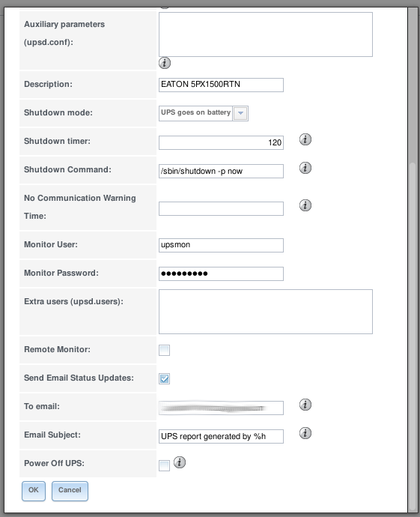This screenshot has width=420, height=517.
Task: Click the To email address field
Action: click(221, 408)
